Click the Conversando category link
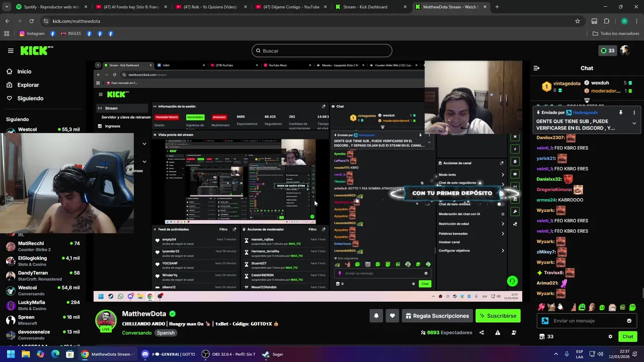Screen dimensions: 644x362 tap(136, 333)
